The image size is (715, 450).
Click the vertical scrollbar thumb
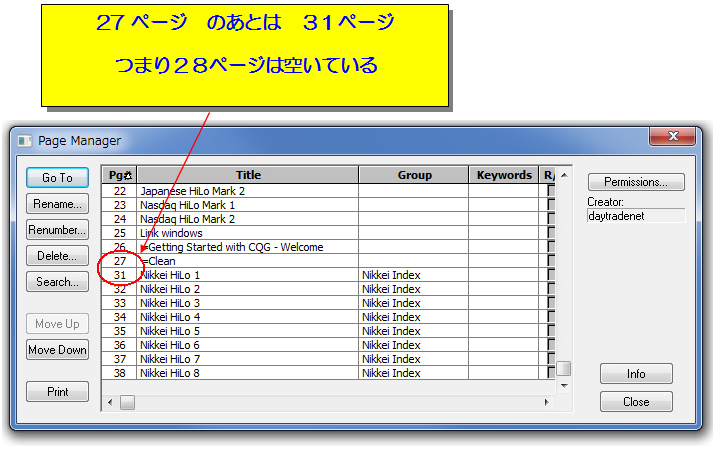[564, 368]
